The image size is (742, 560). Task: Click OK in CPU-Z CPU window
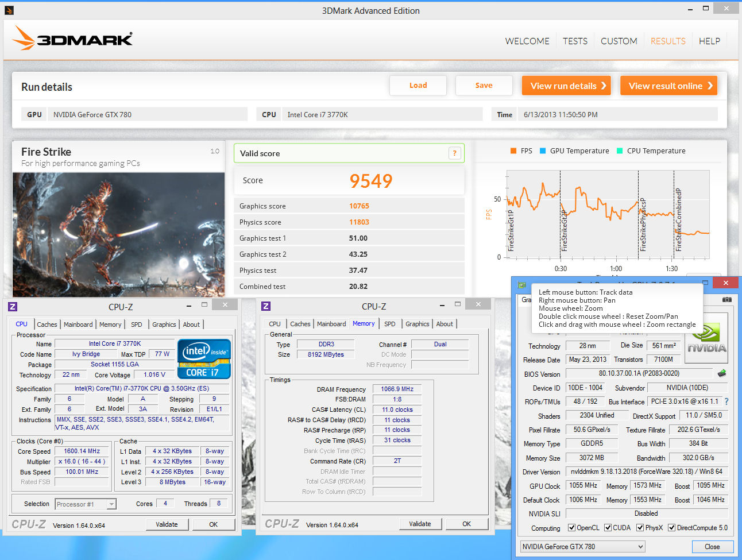pyautogui.click(x=214, y=524)
